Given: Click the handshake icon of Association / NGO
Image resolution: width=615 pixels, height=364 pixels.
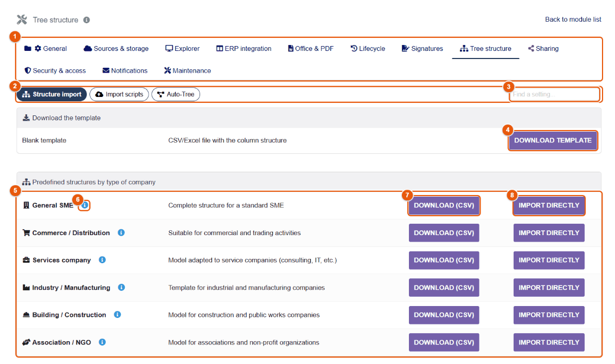Looking at the screenshot, I should (x=26, y=342).
